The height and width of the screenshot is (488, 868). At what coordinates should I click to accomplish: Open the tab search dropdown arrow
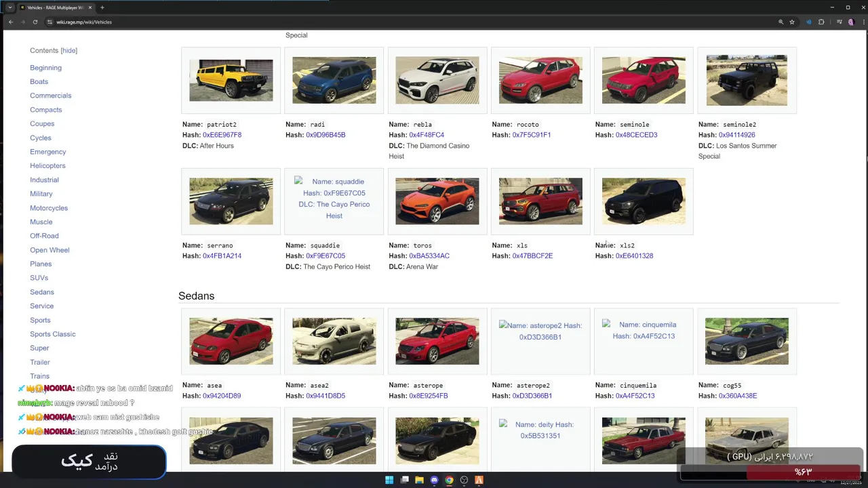pyautogui.click(x=9, y=7)
